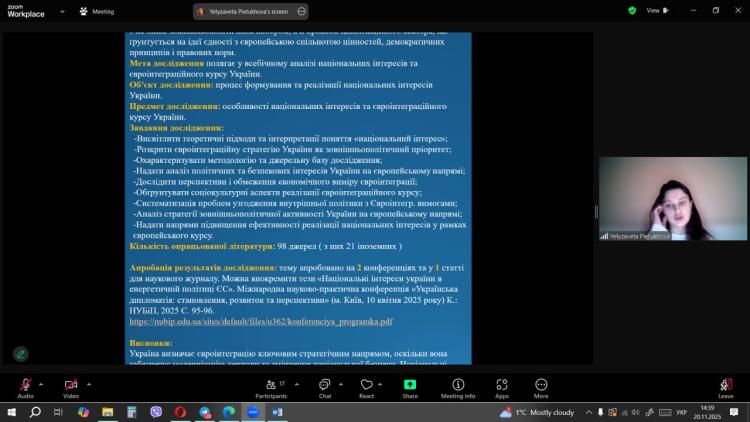Open the nubip.edu.ua conference program link

pyautogui.click(x=261, y=322)
